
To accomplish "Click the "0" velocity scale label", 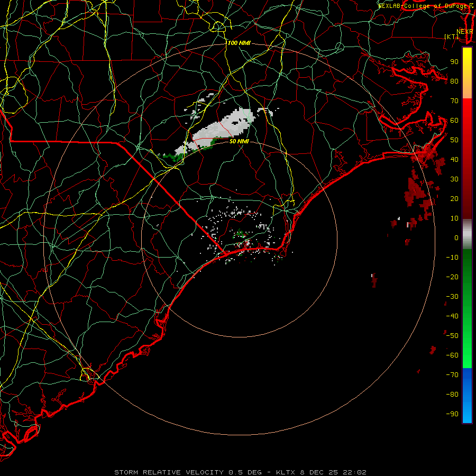I will 456,238.
